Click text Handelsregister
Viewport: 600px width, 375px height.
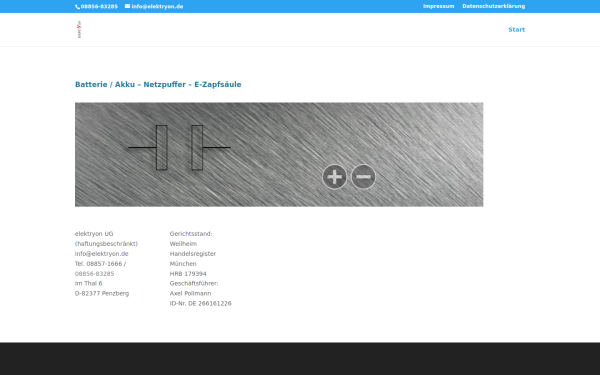point(193,254)
